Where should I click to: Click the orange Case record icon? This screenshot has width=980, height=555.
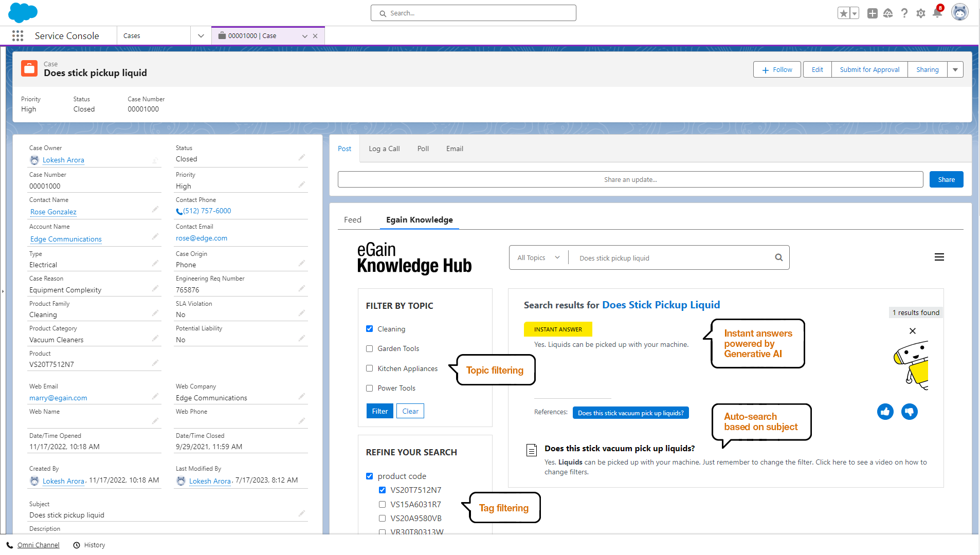click(29, 68)
